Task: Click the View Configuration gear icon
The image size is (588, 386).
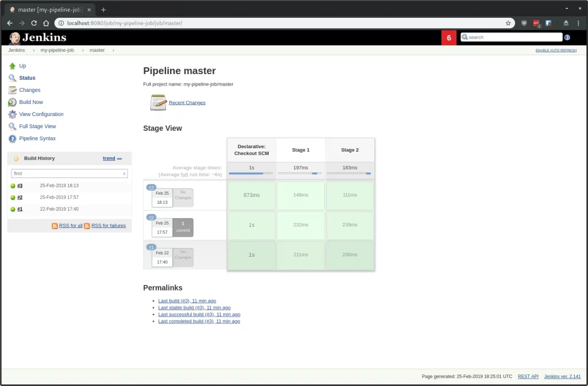Action: coord(13,114)
